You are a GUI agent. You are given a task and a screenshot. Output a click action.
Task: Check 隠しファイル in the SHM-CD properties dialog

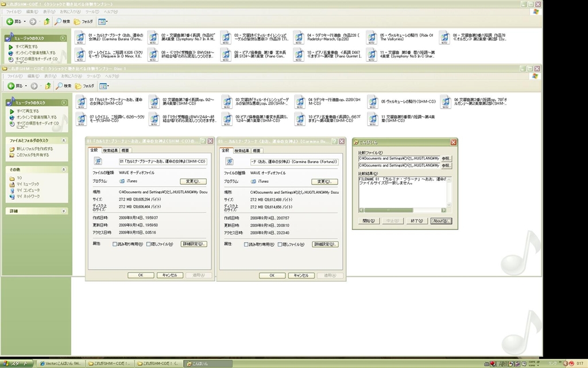tap(149, 244)
